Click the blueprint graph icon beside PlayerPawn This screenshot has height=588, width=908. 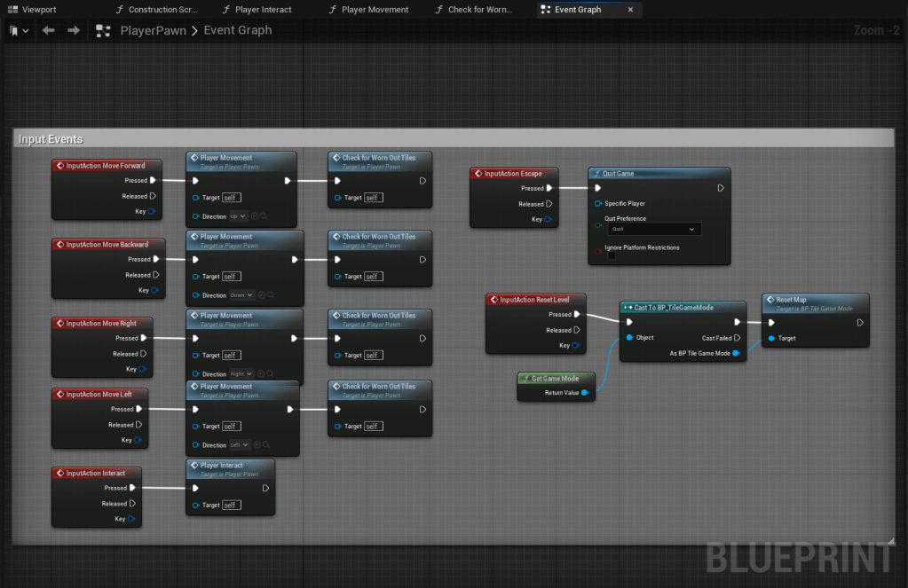[x=103, y=30]
